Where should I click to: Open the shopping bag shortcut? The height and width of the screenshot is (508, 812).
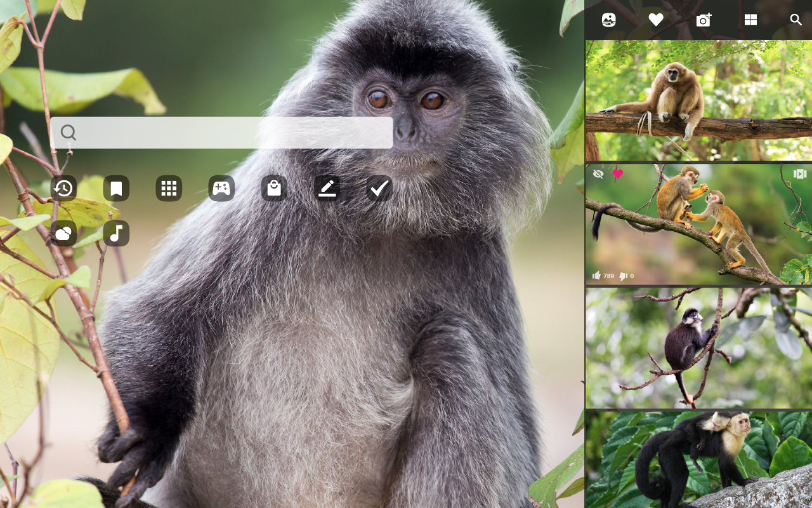(274, 188)
